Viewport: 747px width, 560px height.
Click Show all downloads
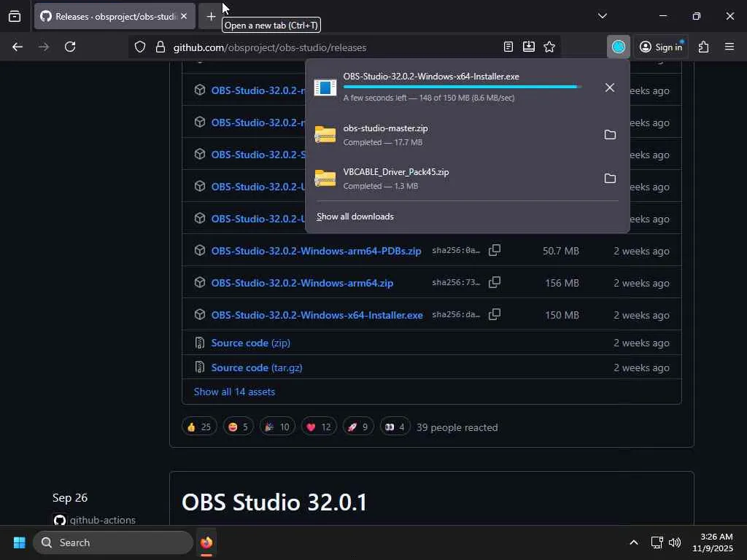[355, 217]
